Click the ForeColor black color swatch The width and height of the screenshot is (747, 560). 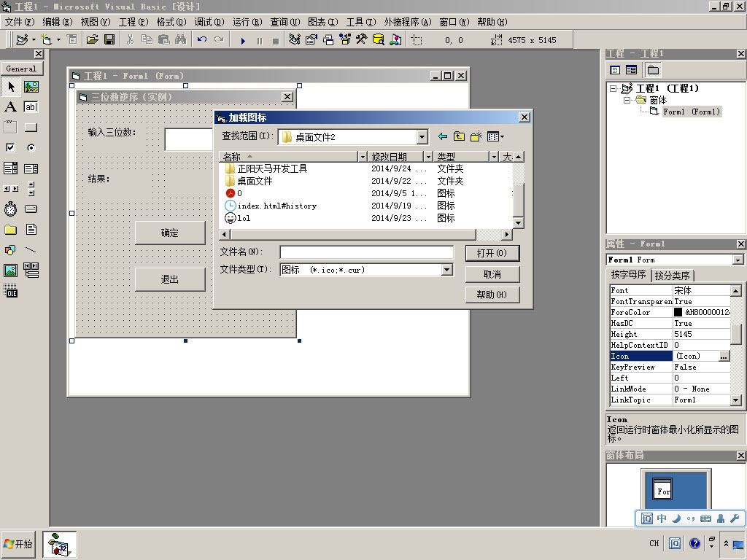[678, 312]
